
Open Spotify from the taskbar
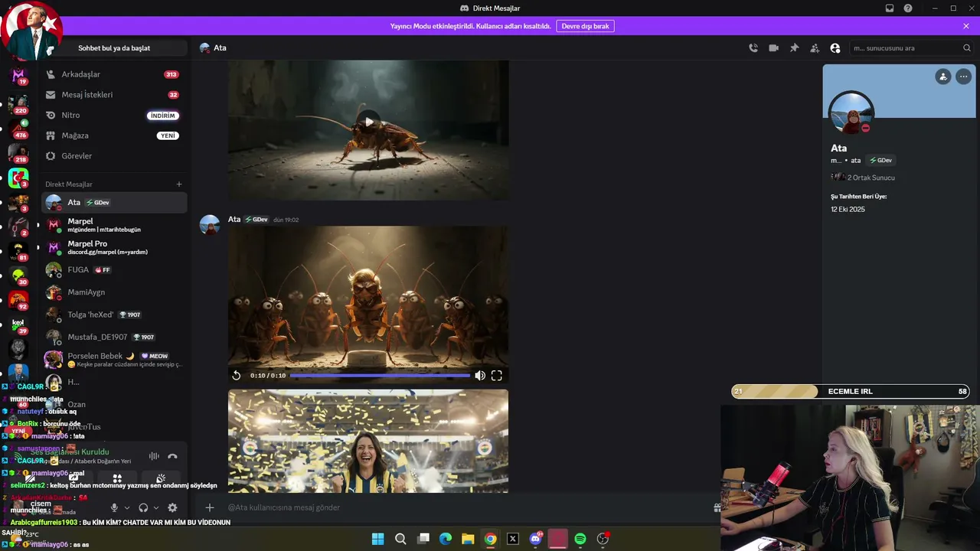(580, 539)
